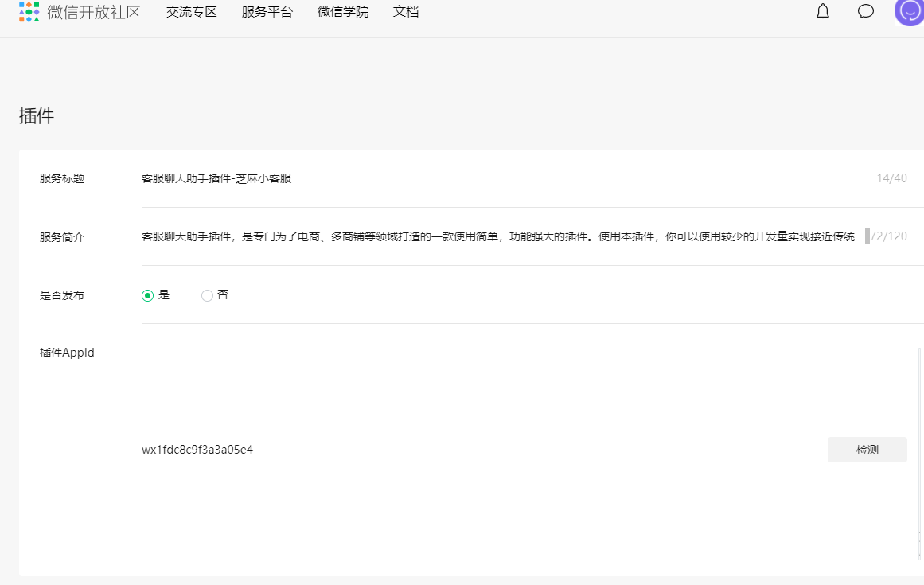Click the 服务标题 input field
924x585 pixels.
coord(504,178)
